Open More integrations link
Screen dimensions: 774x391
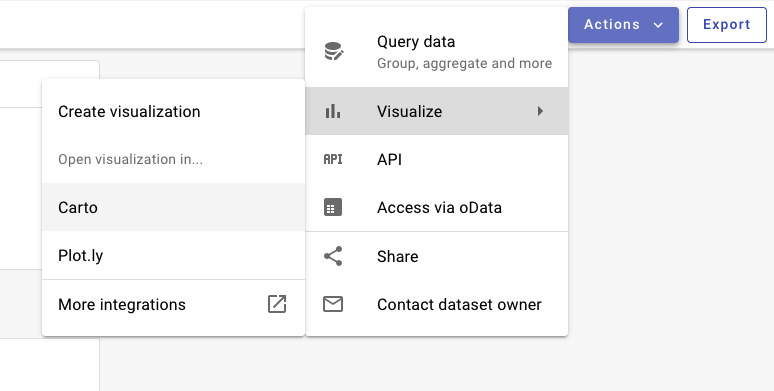pos(173,304)
